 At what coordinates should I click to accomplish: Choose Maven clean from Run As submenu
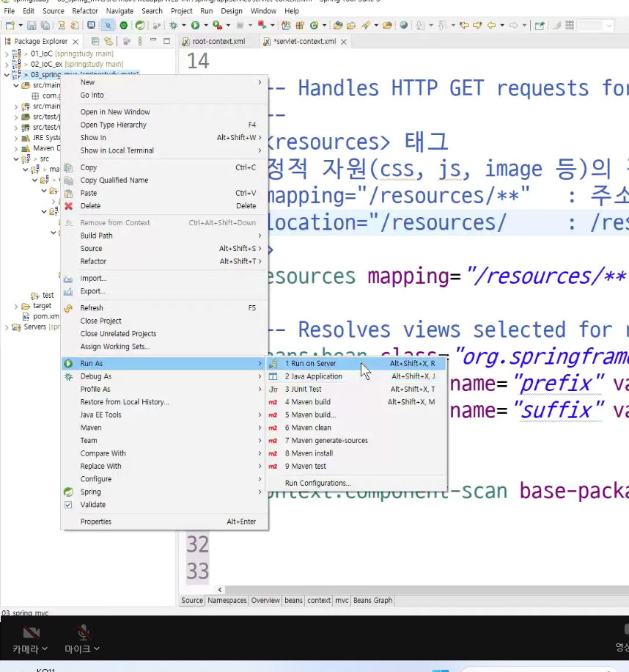coord(357,428)
